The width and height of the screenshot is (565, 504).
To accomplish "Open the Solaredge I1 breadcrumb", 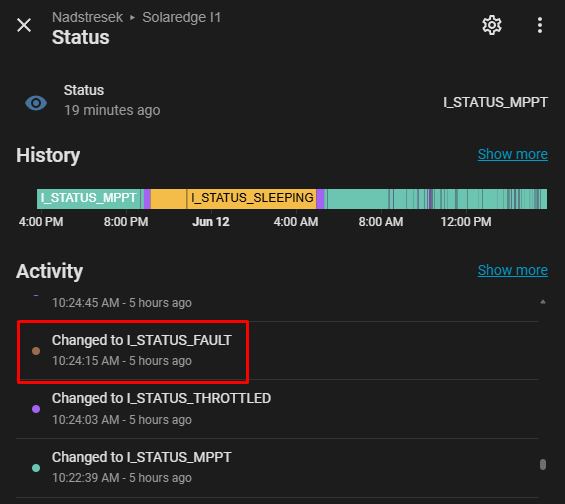I will (181, 17).
